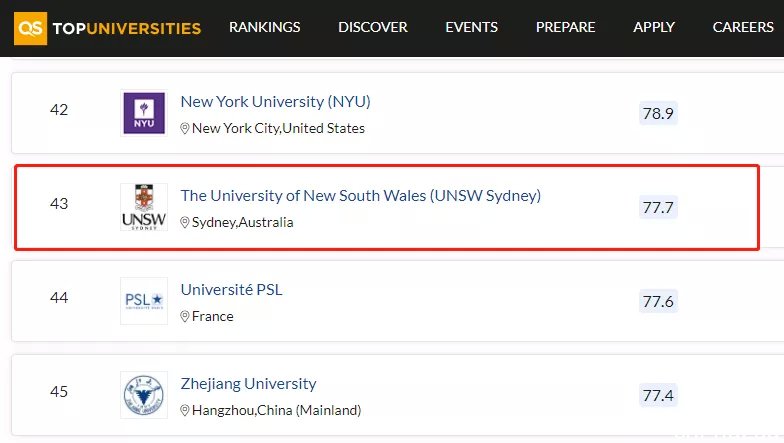
Task: Click the 'France' location text
Action: click(x=212, y=316)
